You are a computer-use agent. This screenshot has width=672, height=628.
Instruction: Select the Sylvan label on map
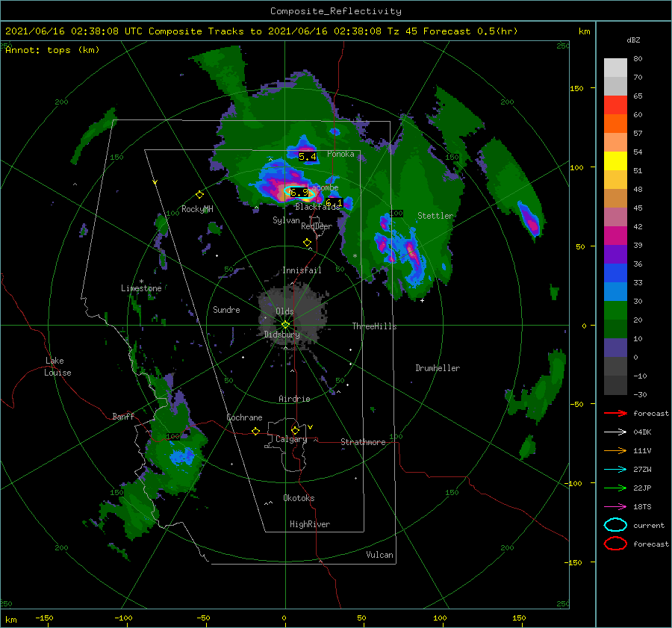tap(286, 220)
